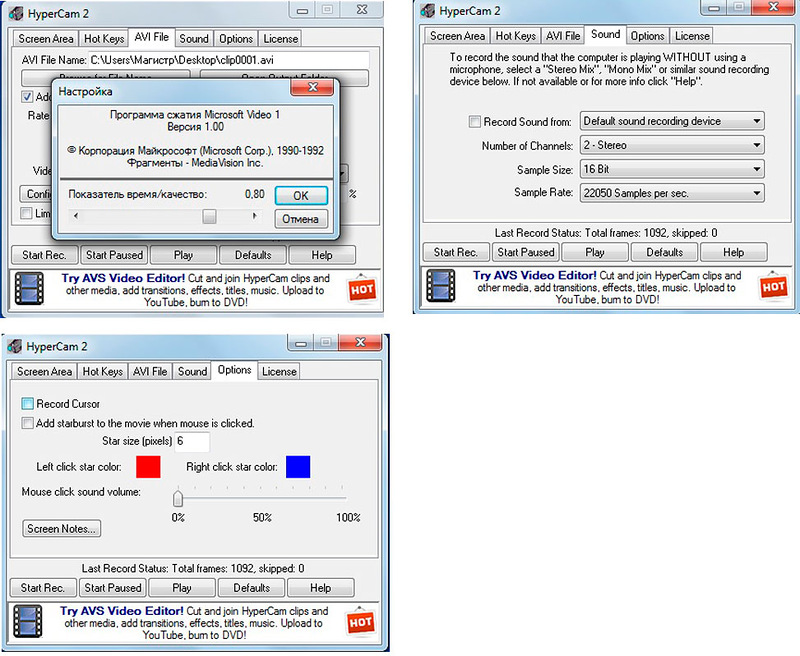
Task: Confirm the Настройка dialog with OK
Action: pos(301,195)
